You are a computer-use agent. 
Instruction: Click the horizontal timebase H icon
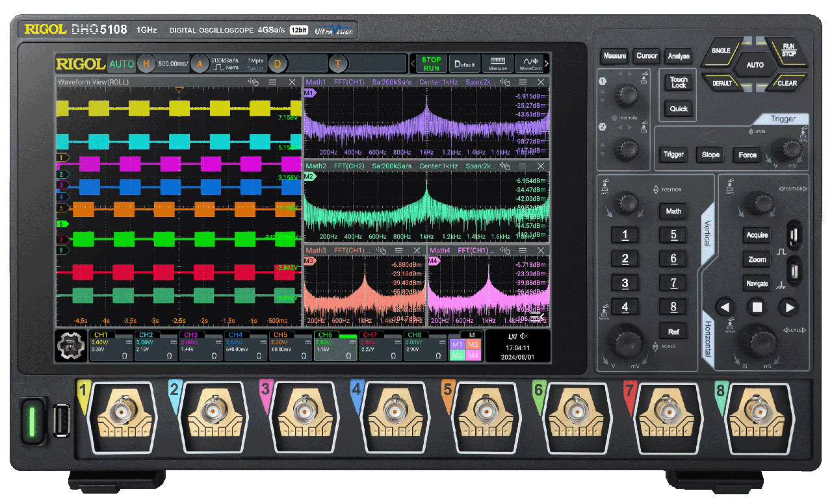[x=147, y=64]
